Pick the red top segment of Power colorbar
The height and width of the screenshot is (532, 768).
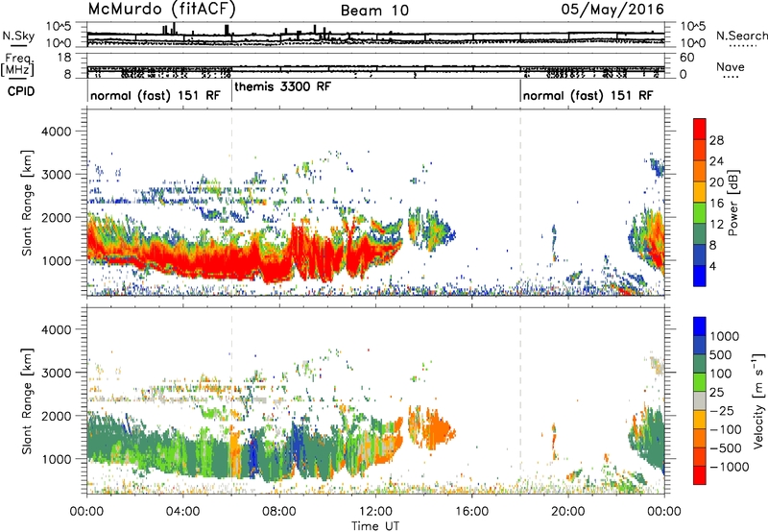point(700,129)
